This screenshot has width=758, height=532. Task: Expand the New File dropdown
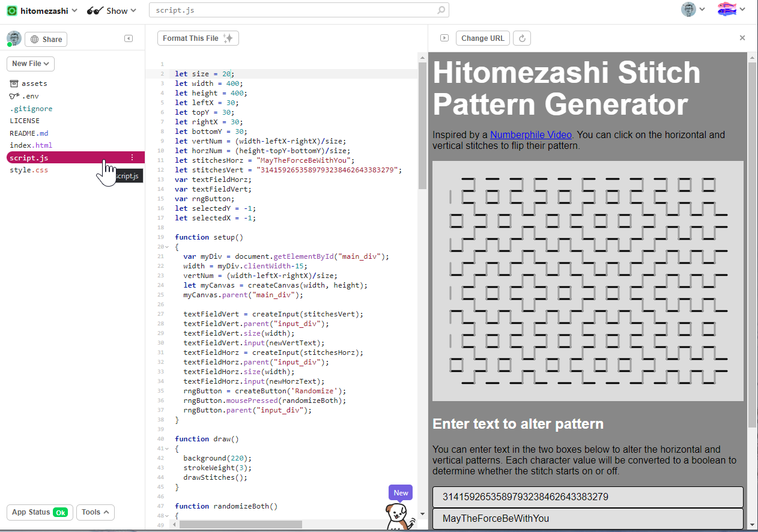point(30,63)
